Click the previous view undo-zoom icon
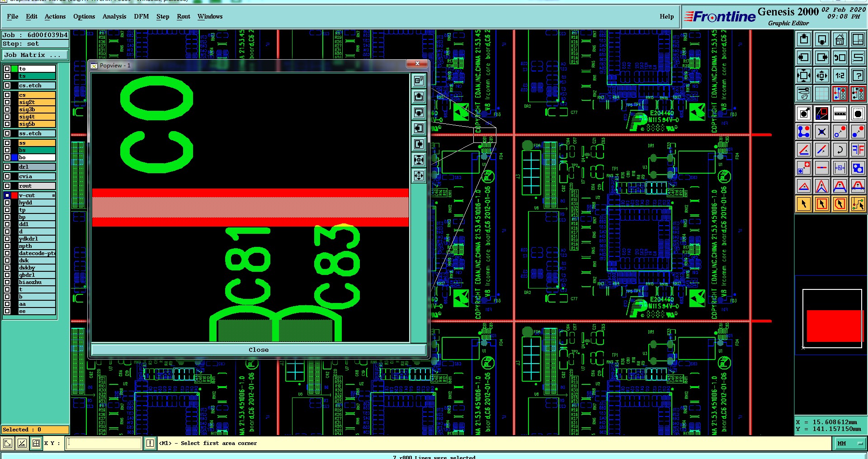 point(840,57)
